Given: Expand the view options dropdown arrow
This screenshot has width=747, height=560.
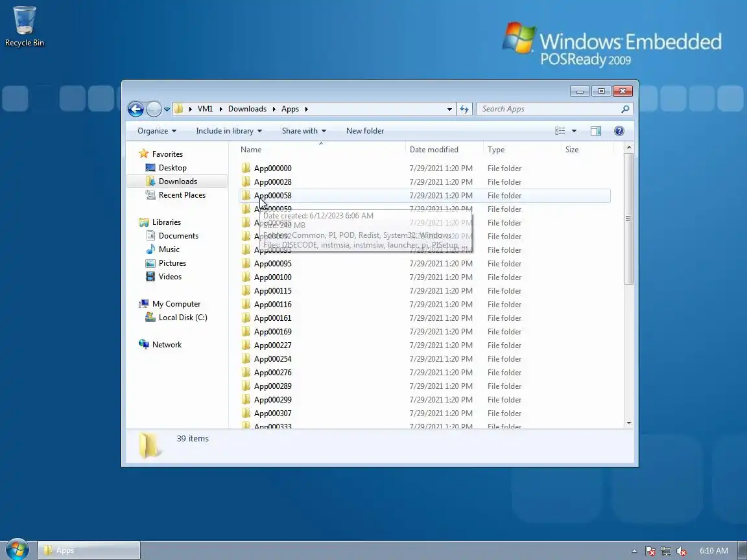Looking at the screenshot, I should point(574,131).
